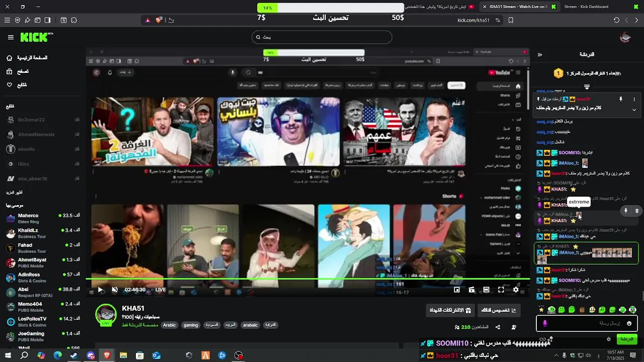
Task: Open the Kick sidebar hamburger menu
Action: [x=11, y=37]
